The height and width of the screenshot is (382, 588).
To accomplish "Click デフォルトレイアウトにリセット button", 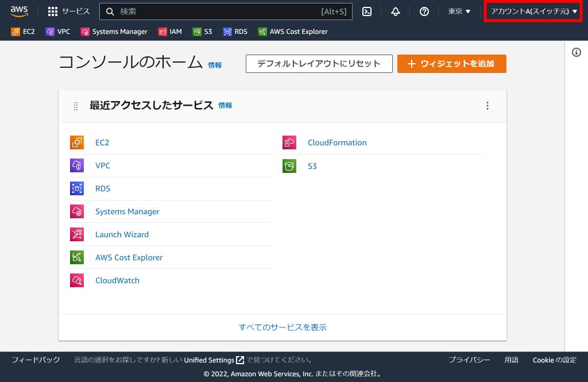I will pyautogui.click(x=319, y=64).
